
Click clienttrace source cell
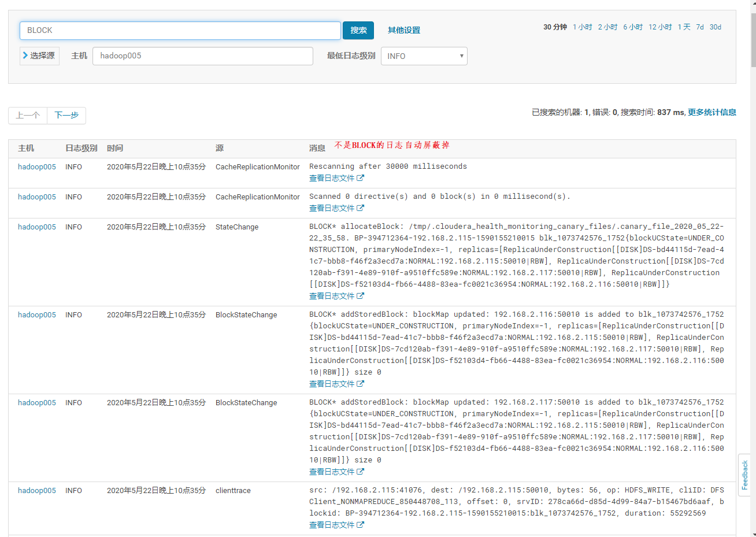pyautogui.click(x=233, y=491)
